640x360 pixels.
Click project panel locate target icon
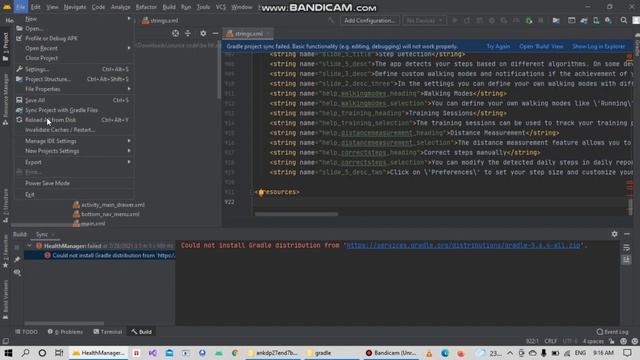click(176, 33)
